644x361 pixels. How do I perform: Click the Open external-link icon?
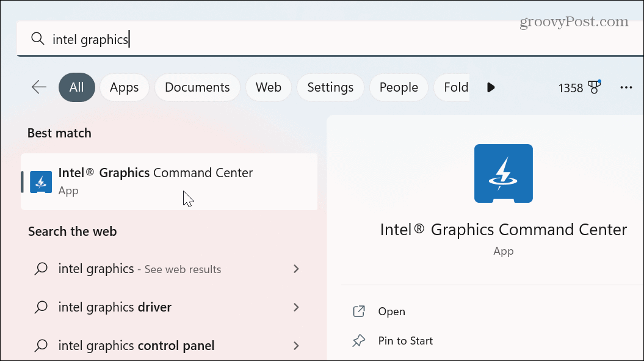click(x=360, y=312)
